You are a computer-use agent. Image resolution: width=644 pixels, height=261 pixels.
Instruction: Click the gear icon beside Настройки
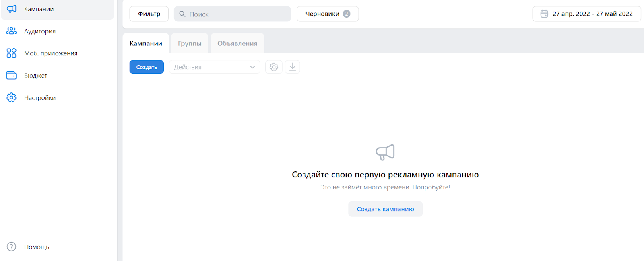coord(12,97)
